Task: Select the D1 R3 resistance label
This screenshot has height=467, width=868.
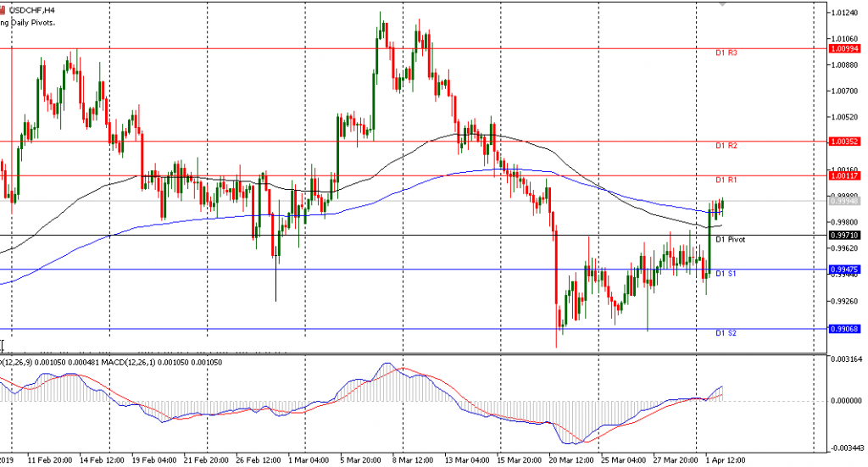Action: [x=726, y=53]
